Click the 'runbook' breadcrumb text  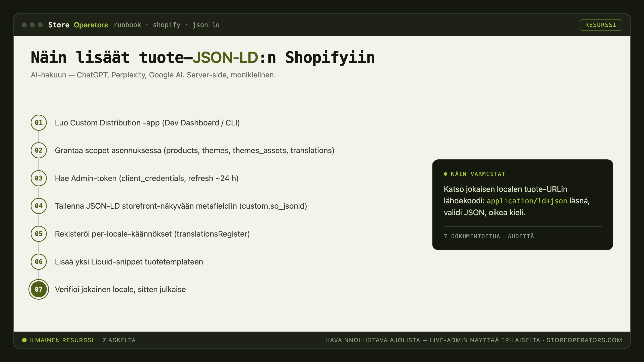pos(128,25)
